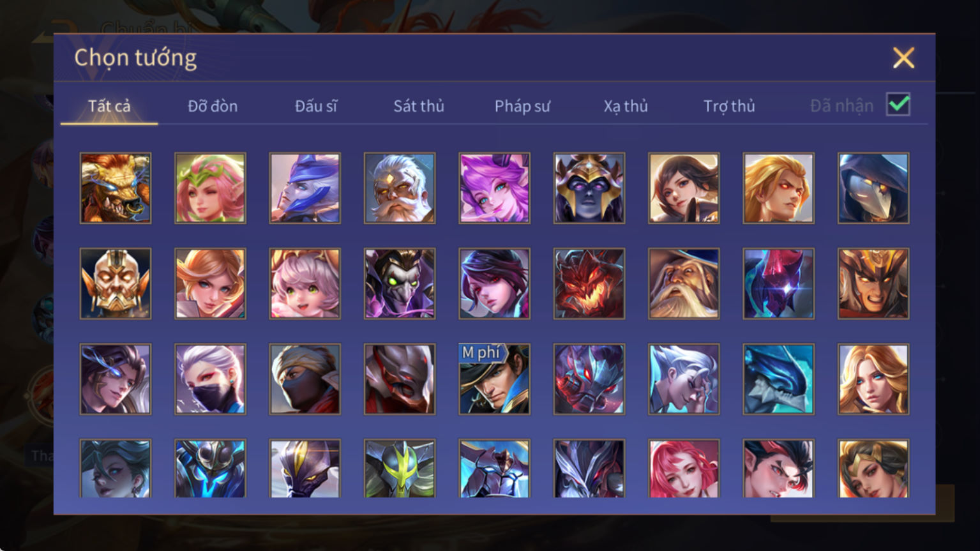Screen dimensions: 980x551
Task: Select the masked white-haired ninja hero
Action: tap(210, 379)
